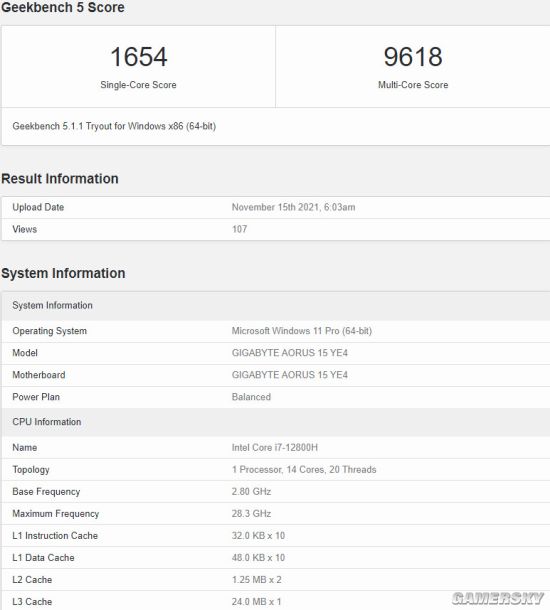
Task: Click the topology 14 Cores, 20 Threads value
Action: click(331, 470)
